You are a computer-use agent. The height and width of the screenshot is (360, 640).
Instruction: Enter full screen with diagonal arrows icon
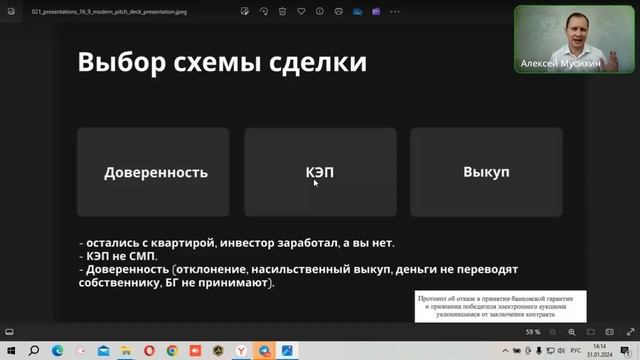pyautogui.click(x=630, y=332)
